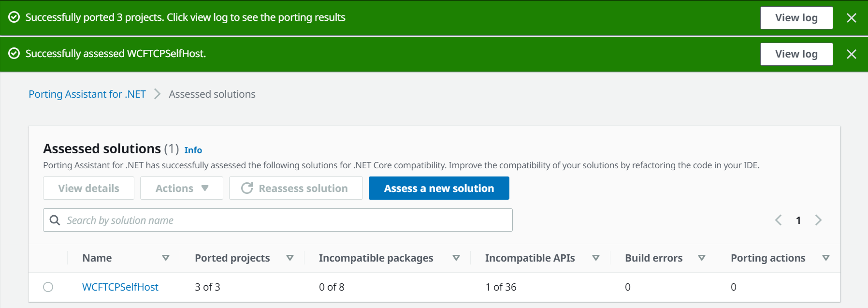868x308 pixels.
Task: Click Assess a new solution button
Action: [x=438, y=188]
